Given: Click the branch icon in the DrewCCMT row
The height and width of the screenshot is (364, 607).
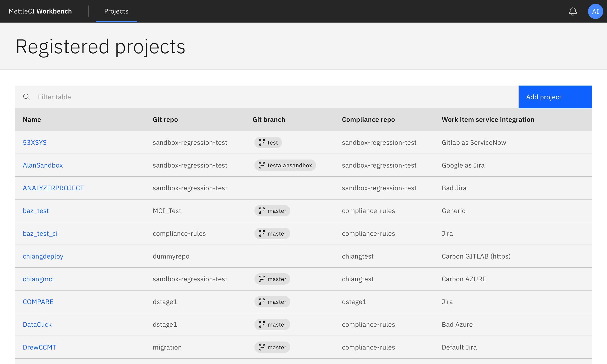Looking at the screenshot, I should tap(262, 347).
